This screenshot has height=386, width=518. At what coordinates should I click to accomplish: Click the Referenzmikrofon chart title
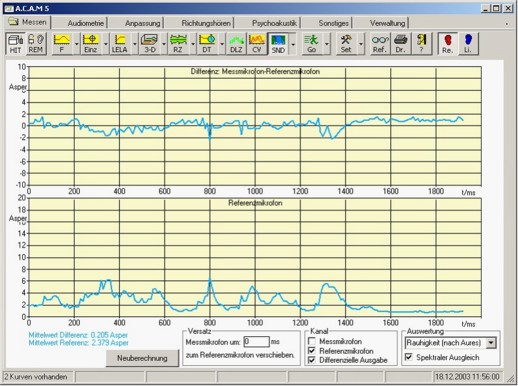click(255, 203)
